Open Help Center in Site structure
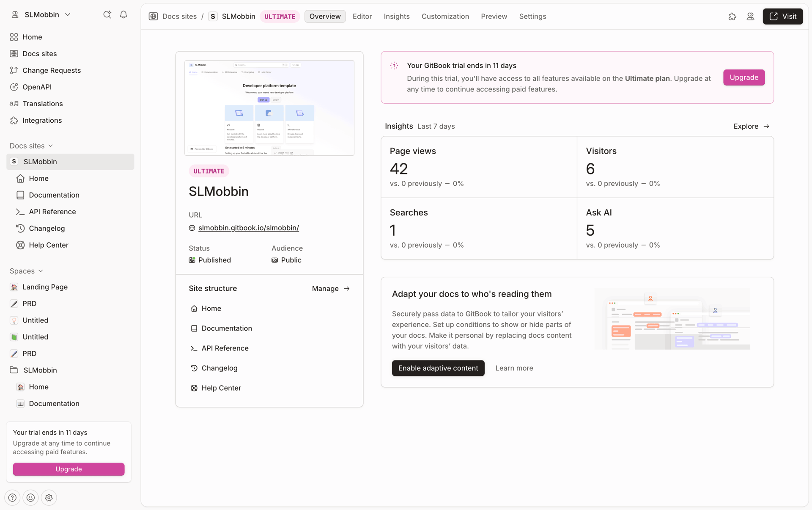 click(x=216, y=388)
